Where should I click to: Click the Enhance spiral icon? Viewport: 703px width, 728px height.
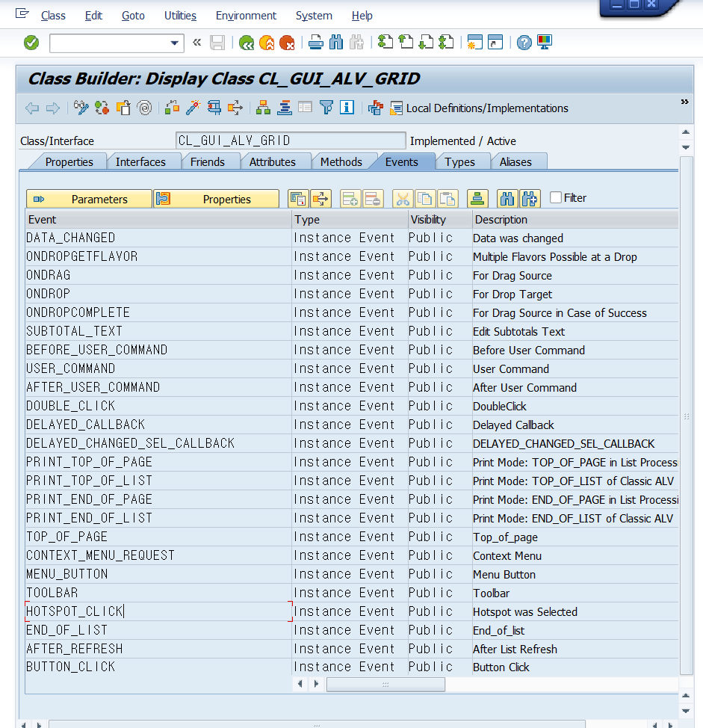pos(145,108)
